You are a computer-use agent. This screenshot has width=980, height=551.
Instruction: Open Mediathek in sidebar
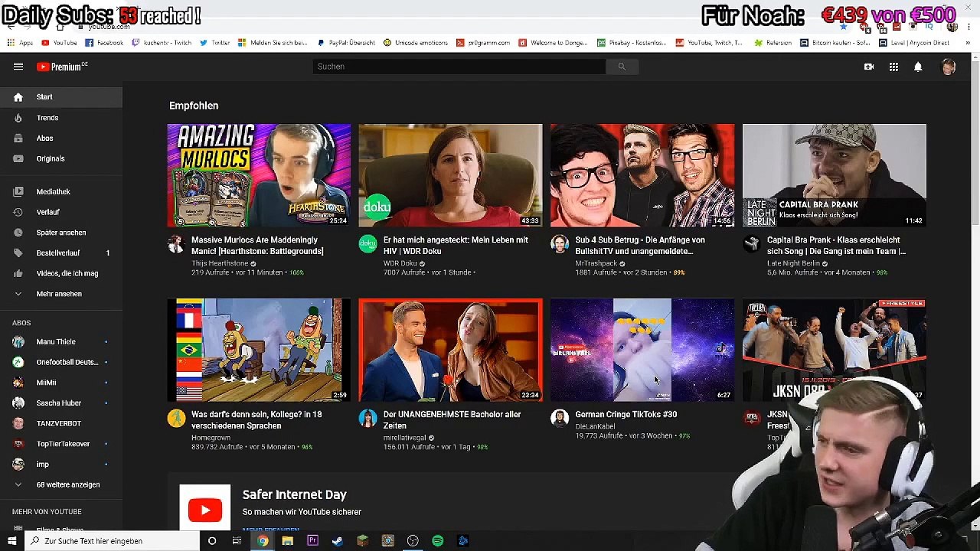(x=61, y=191)
